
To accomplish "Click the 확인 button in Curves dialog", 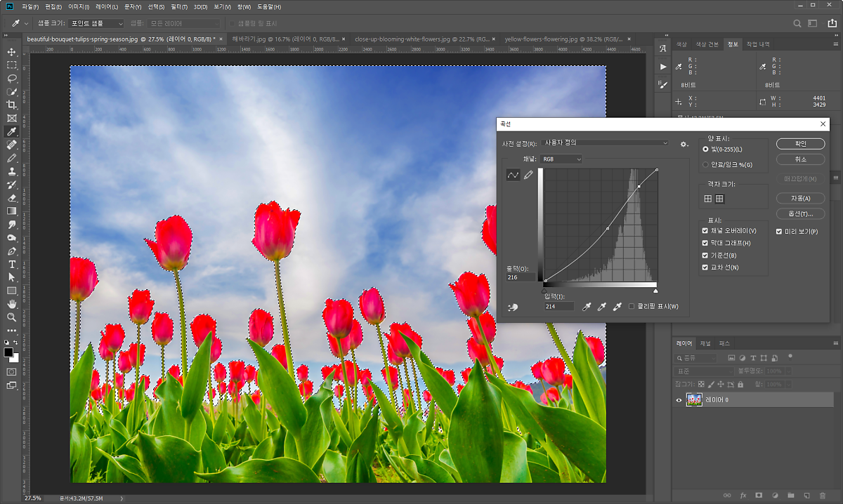I will (x=800, y=144).
